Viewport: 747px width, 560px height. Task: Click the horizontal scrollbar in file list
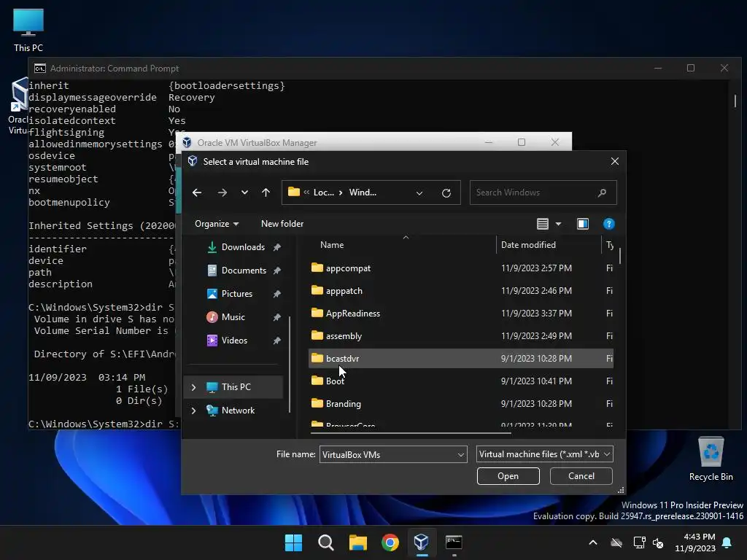[411, 433]
